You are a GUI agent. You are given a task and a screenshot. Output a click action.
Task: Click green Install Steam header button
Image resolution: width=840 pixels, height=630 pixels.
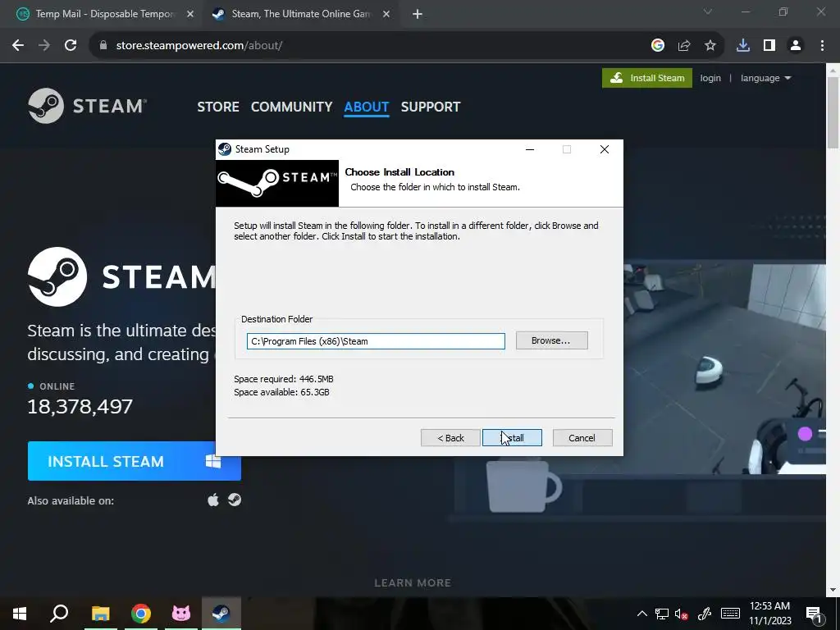tap(647, 78)
